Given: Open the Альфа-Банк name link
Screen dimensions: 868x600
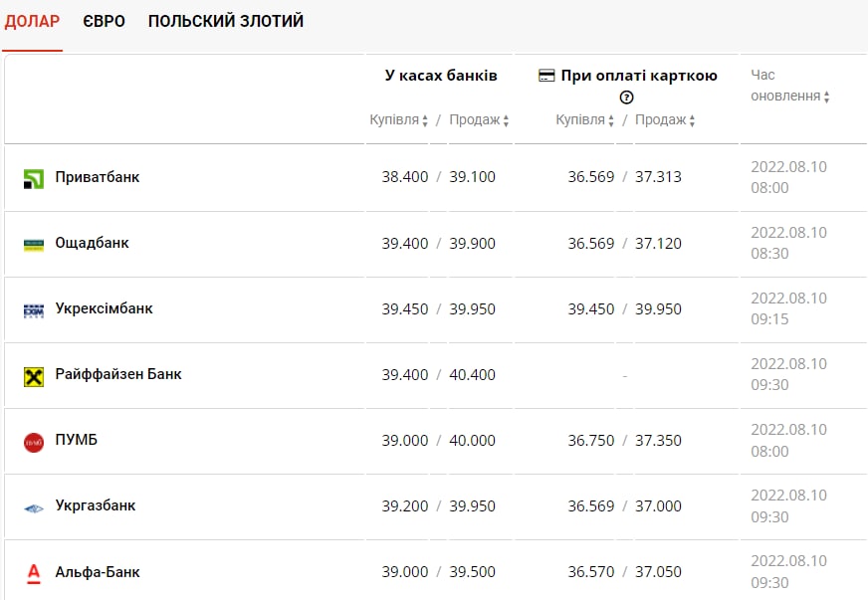Looking at the screenshot, I should pos(98,572).
